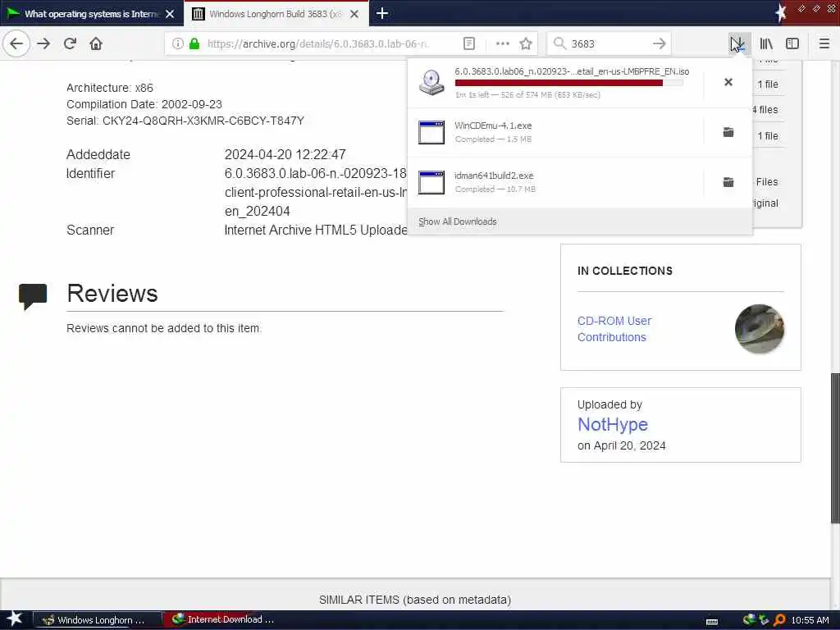Click the IN COLLECTIONS heading

pos(624,271)
